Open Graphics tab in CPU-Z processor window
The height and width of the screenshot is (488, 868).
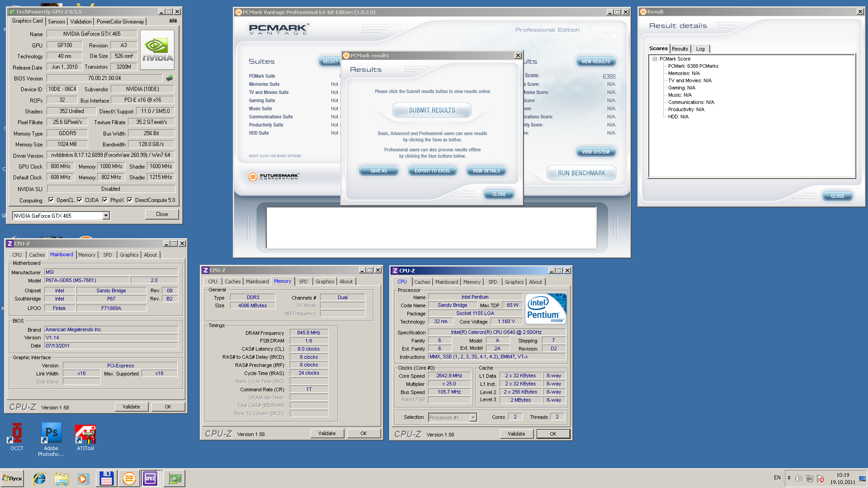514,282
